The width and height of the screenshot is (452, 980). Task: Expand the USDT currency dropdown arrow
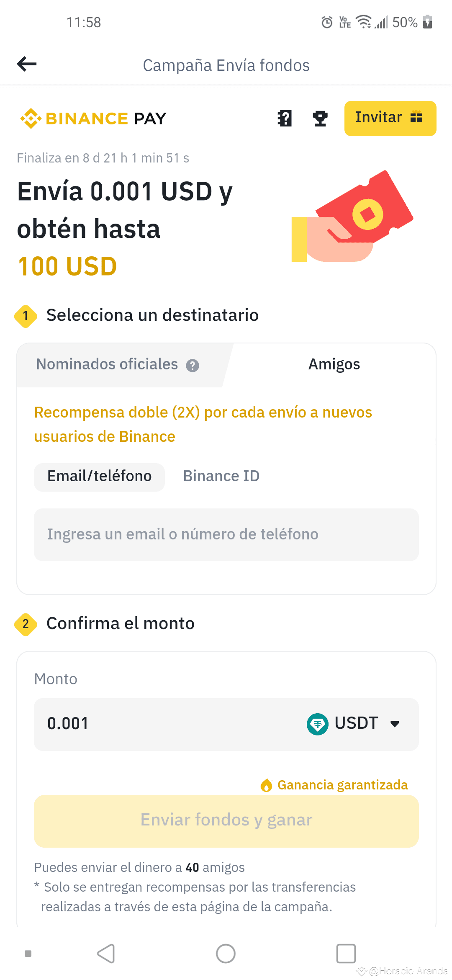click(x=395, y=724)
